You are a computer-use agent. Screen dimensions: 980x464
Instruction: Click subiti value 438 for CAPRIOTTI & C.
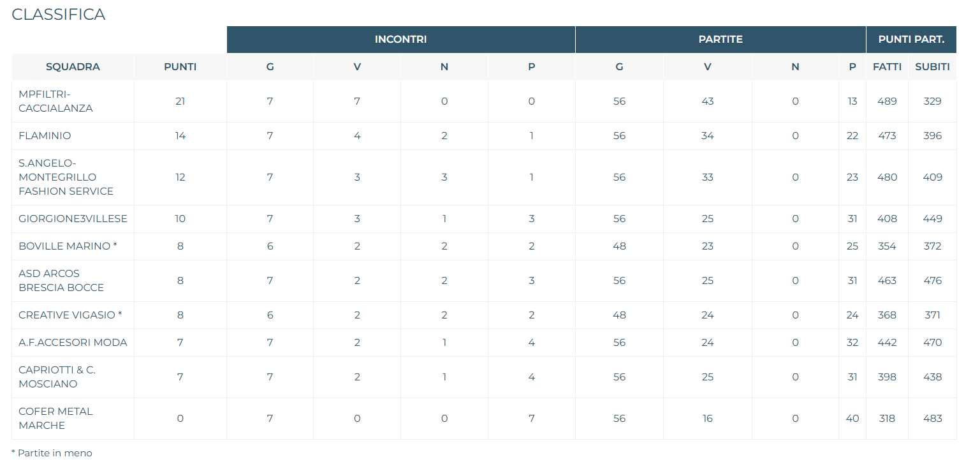point(932,377)
